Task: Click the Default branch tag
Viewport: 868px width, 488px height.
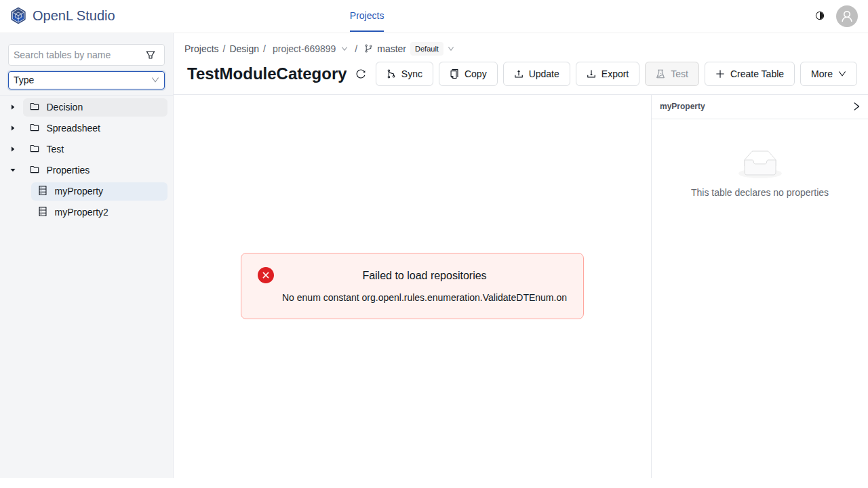Action: tap(427, 49)
